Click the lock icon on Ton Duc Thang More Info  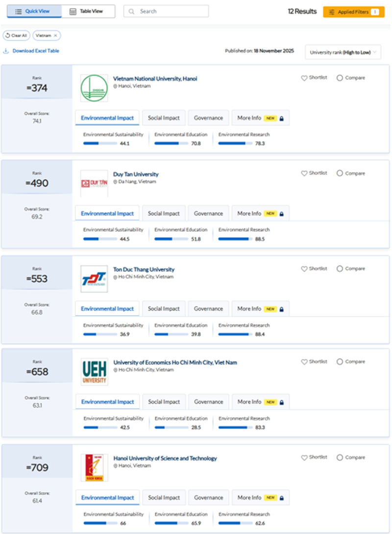[x=282, y=309]
